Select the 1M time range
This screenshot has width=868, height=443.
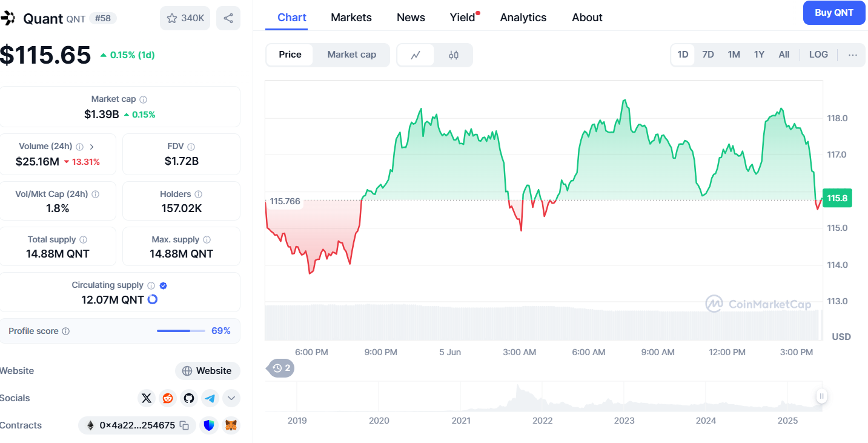click(x=734, y=55)
